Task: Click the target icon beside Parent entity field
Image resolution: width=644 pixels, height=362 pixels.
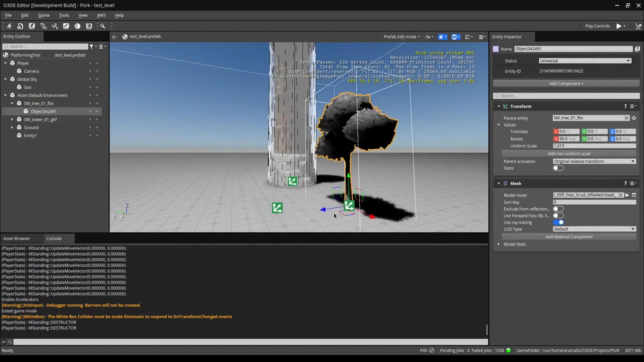Action: (634, 118)
